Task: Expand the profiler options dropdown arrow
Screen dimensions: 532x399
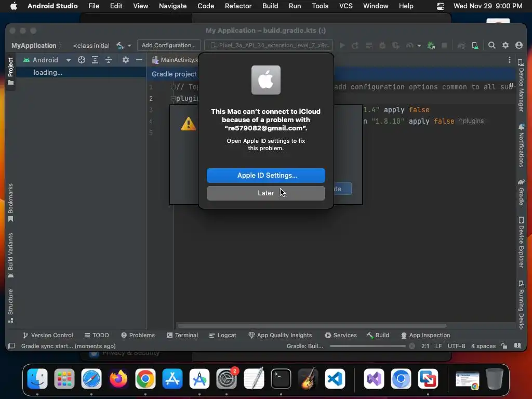Action: point(419,46)
